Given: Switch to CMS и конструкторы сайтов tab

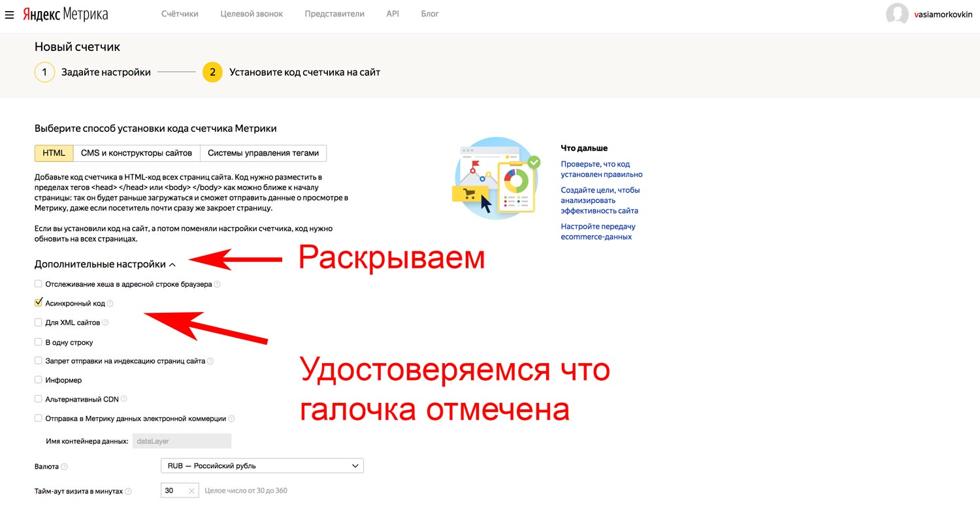Looking at the screenshot, I should [137, 153].
